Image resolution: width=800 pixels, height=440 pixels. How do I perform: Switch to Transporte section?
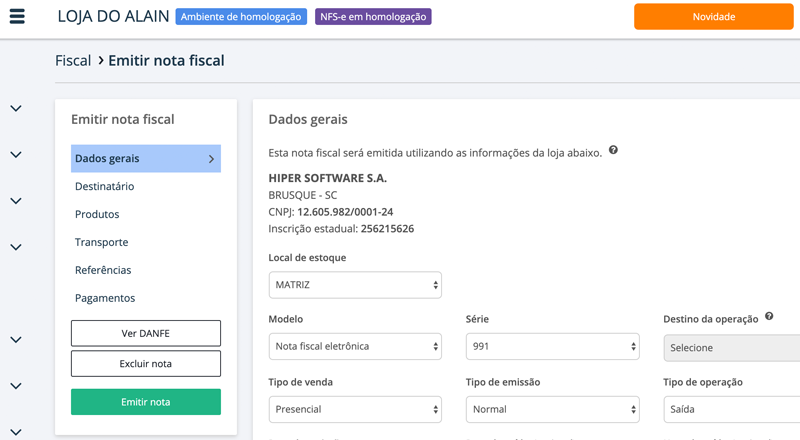coord(101,243)
